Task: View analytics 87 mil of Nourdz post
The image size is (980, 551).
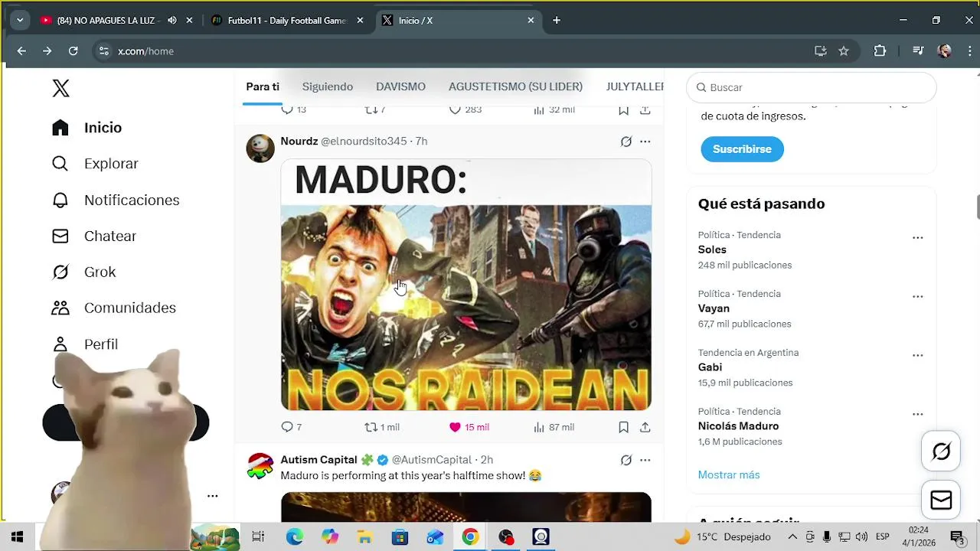Action: [554, 427]
